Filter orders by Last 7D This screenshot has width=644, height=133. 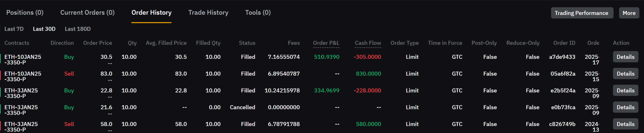(14, 29)
